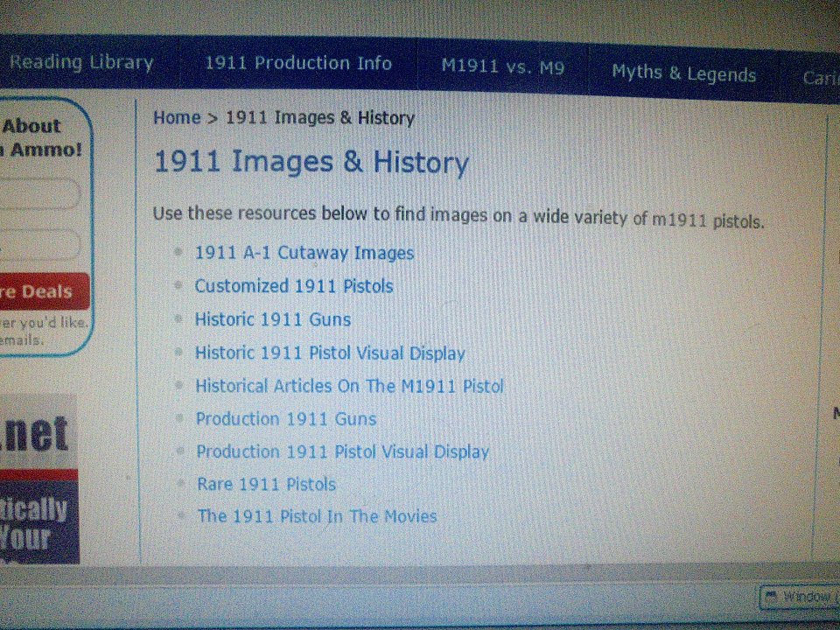Open Production 1911 Guns link
Viewport: 840px width, 630px height.
[x=286, y=418]
